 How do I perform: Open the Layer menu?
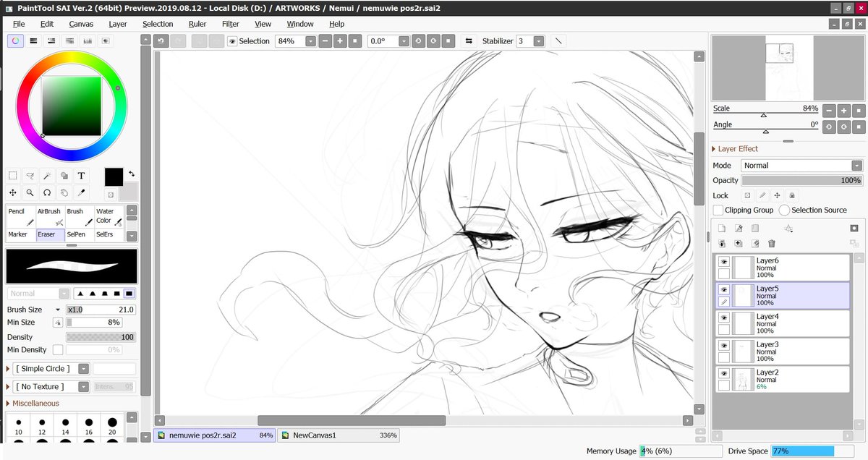(118, 24)
